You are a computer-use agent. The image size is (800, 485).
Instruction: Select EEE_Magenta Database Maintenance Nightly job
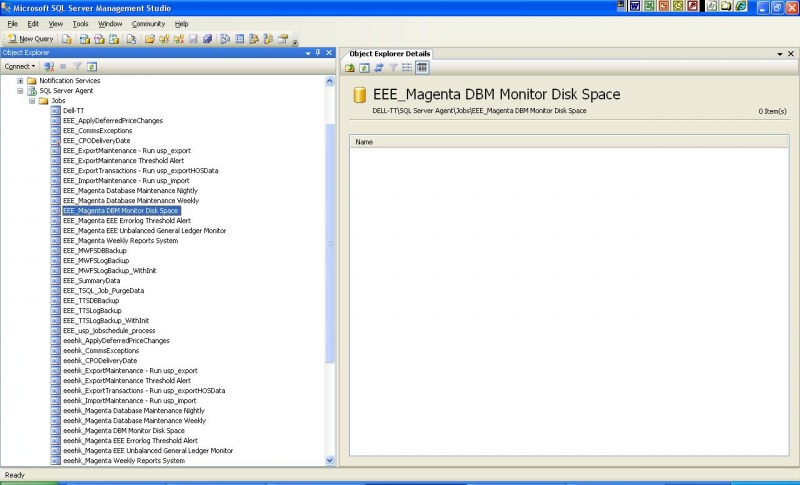pos(130,191)
